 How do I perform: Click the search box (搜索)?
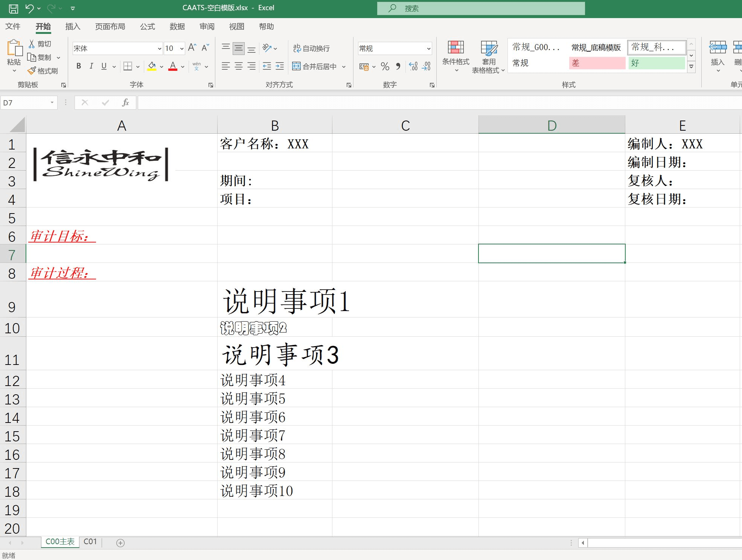pyautogui.click(x=481, y=8)
